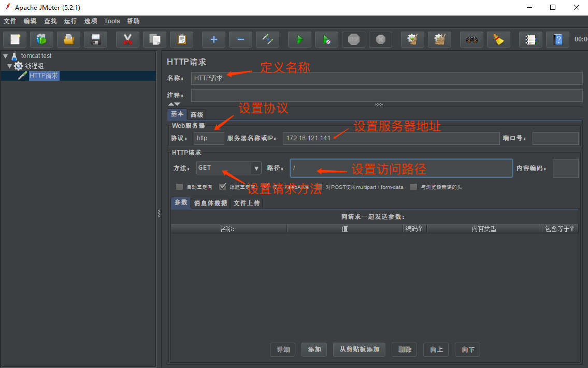Open the 运行 menu
This screenshot has height=368, width=588.
(x=70, y=21)
